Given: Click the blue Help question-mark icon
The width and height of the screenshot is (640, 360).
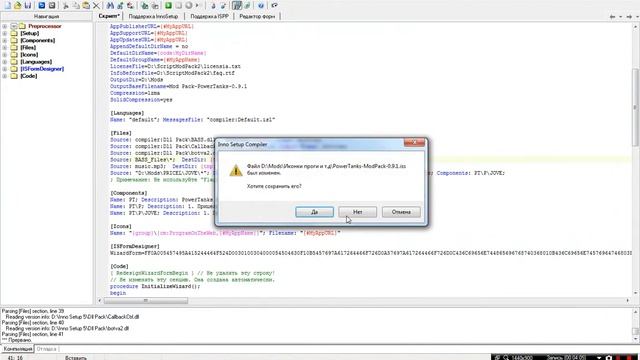Looking at the screenshot, I should click(x=261, y=5).
